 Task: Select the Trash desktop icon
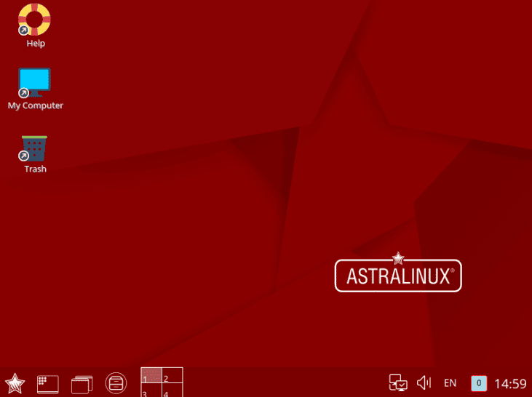tap(34, 148)
